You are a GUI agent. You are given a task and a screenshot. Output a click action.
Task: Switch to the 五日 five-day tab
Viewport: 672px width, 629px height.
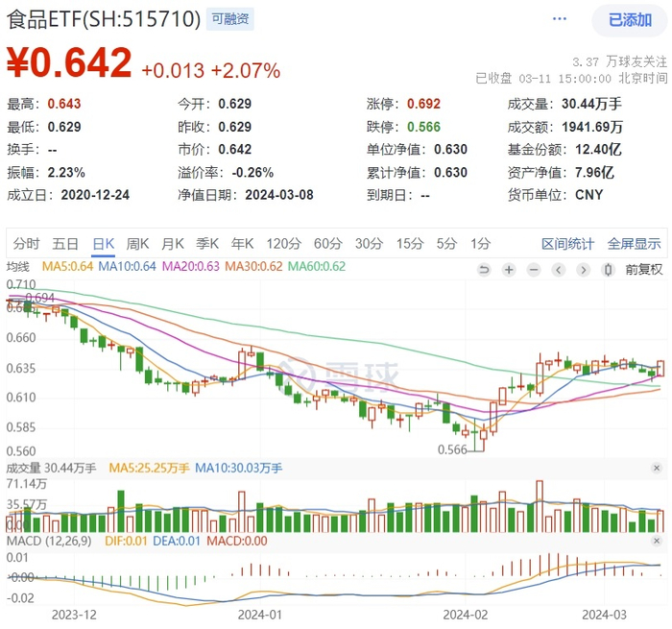pyautogui.click(x=65, y=244)
